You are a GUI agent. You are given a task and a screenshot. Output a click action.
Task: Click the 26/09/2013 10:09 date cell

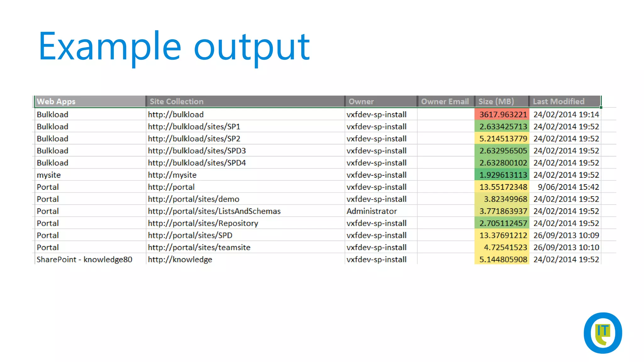pos(565,235)
